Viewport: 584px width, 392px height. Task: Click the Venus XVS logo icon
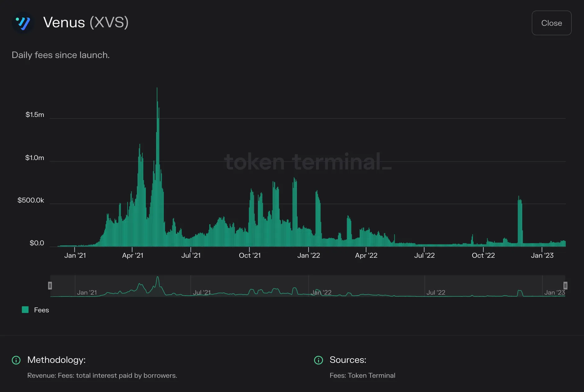click(x=23, y=23)
